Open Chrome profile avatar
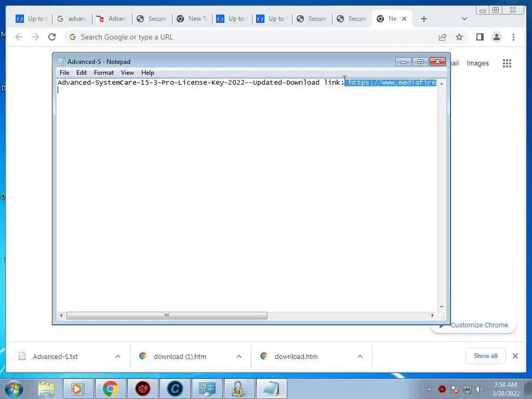 tap(496, 37)
